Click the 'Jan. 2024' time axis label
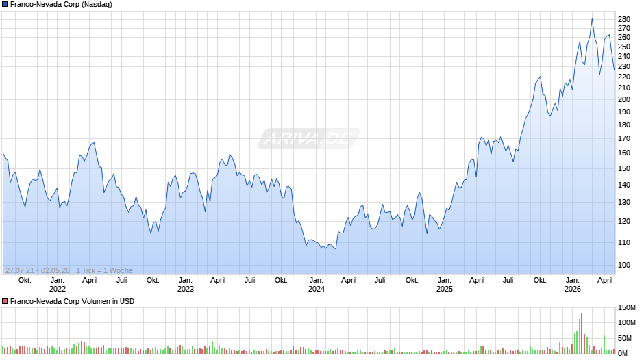This screenshot has height=360, width=644. click(317, 285)
